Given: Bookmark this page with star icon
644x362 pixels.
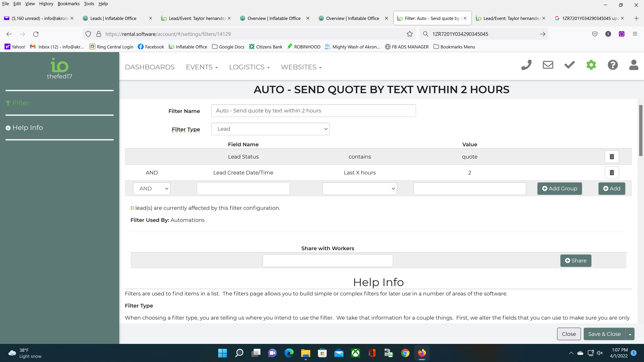Looking at the screenshot, I should pos(410,34).
